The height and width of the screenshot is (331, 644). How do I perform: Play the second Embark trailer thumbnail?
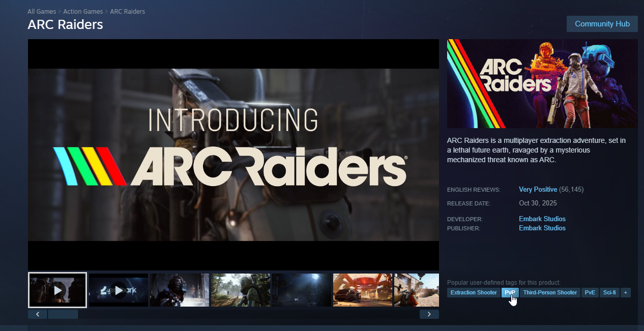pyautogui.click(x=119, y=290)
